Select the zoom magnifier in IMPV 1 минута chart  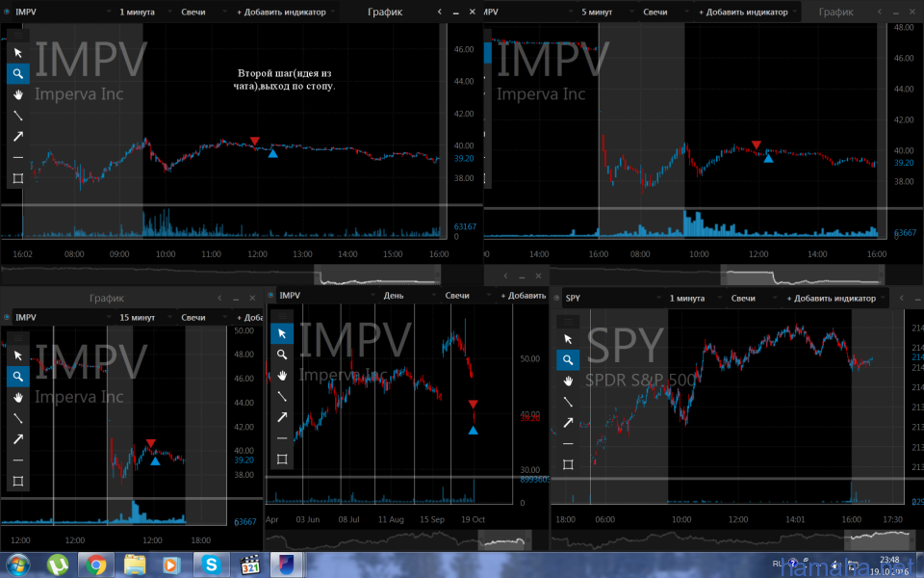(x=18, y=74)
